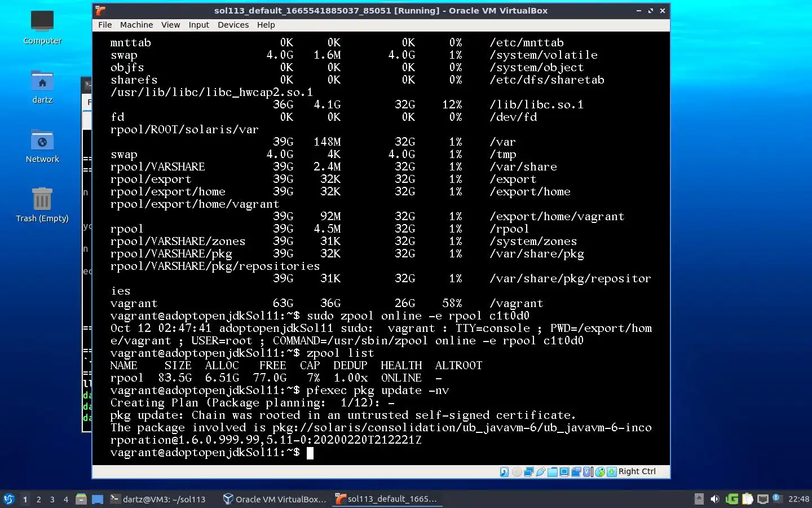Click the show desktop panel icon
The image size is (812, 508).
(98, 499)
